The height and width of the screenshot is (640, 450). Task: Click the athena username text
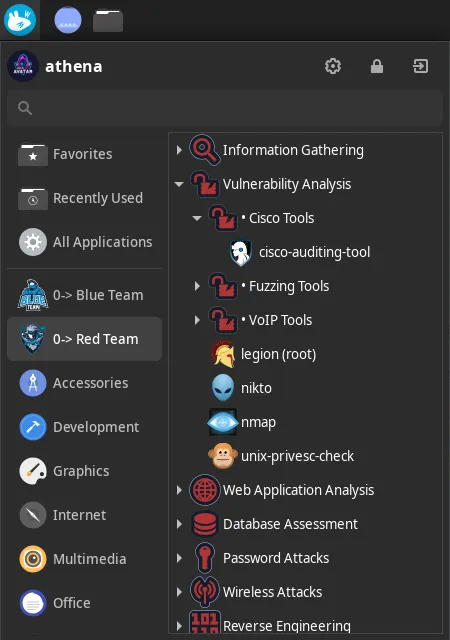click(74, 66)
